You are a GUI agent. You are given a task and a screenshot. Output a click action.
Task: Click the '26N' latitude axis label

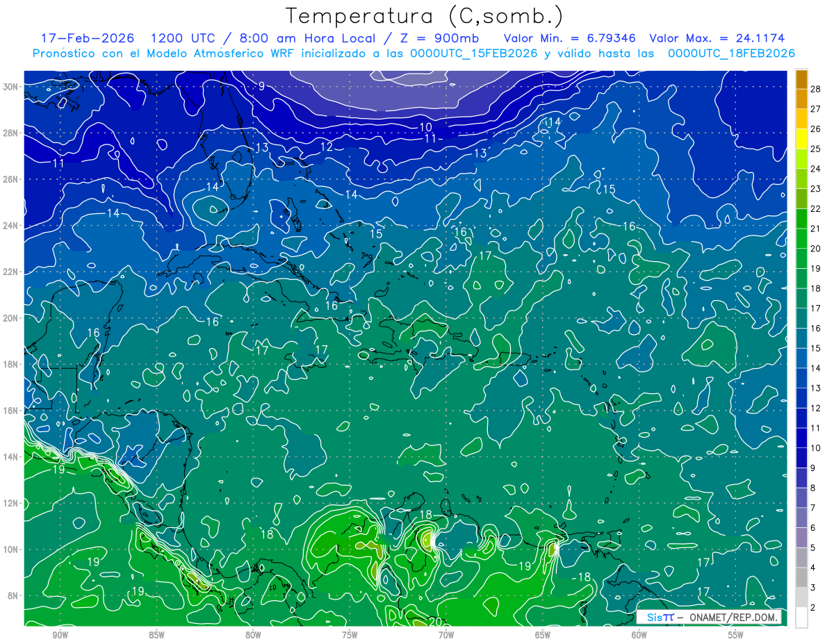click(10, 179)
